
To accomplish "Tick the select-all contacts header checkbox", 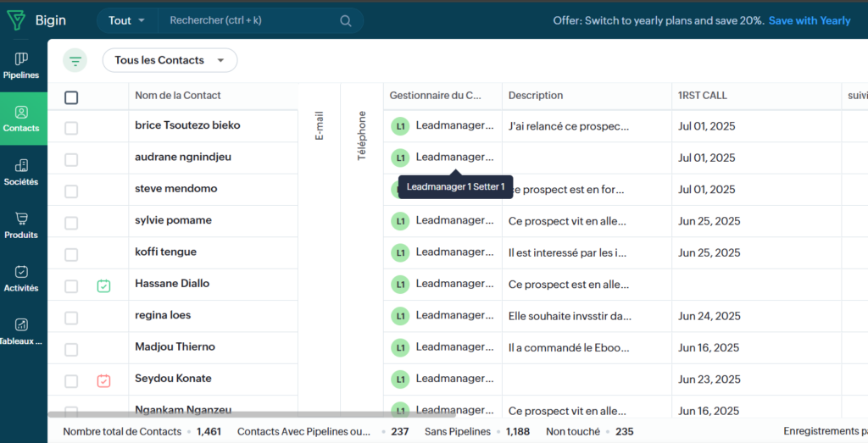I will pyautogui.click(x=71, y=97).
